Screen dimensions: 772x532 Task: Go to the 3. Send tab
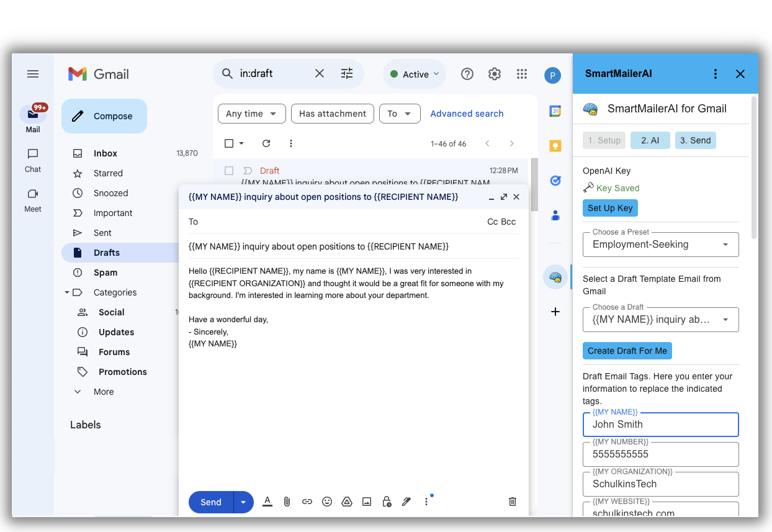[695, 140]
